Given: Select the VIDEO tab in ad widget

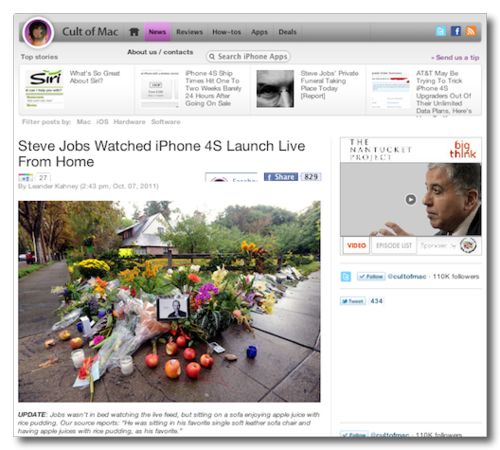Looking at the screenshot, I should tap(356, 246).
